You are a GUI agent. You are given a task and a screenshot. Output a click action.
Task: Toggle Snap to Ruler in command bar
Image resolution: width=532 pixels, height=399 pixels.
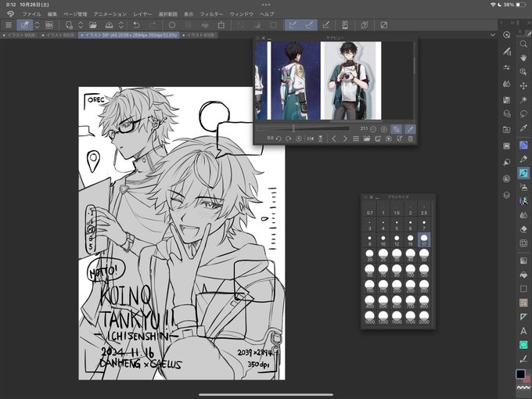(x=293, y=25)
